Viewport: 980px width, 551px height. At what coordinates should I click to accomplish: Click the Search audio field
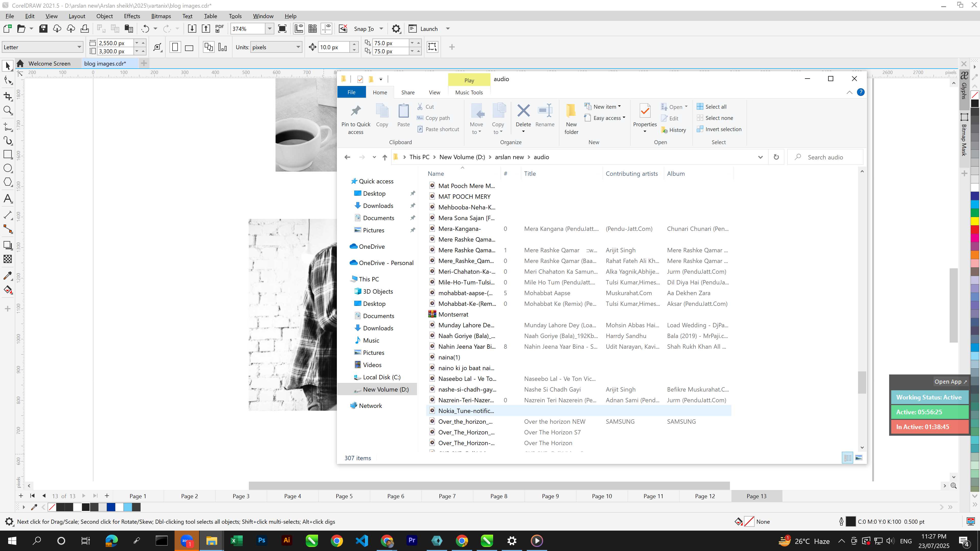(x=825, y=157)
